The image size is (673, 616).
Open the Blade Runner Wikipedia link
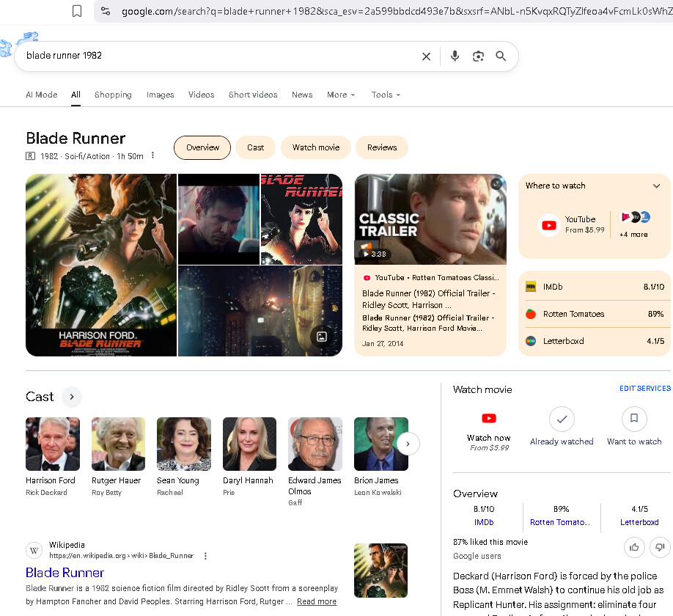(x=65, y=573)
